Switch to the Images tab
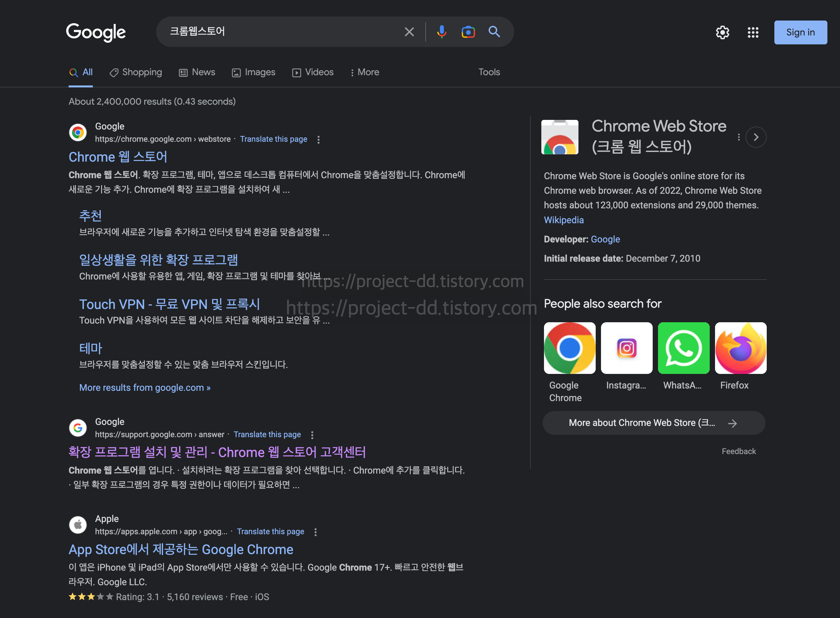 click(x=254, y=72)
